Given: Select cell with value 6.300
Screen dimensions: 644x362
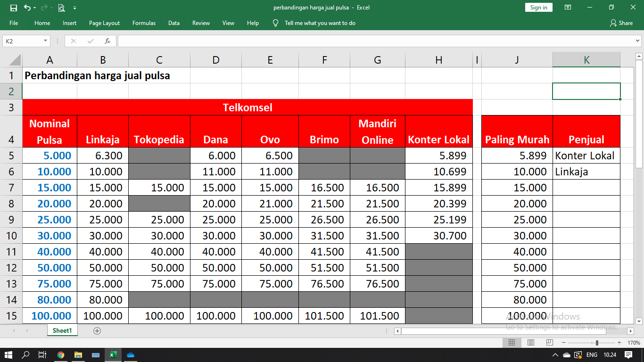Looking at the screenshot, I should [103, 156].
